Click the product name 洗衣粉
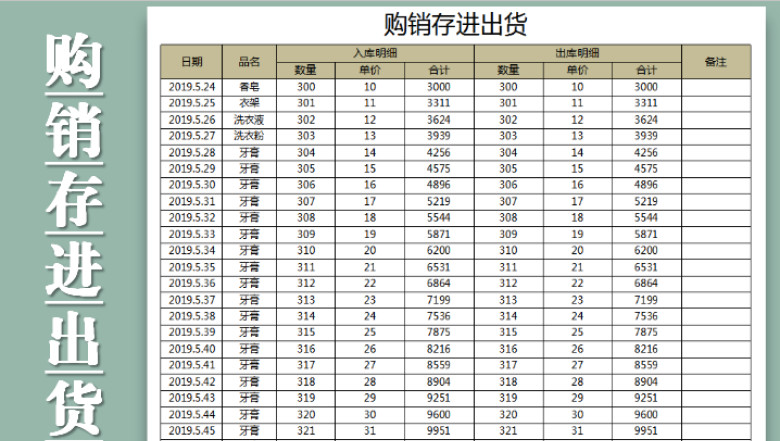 (249, 136)
